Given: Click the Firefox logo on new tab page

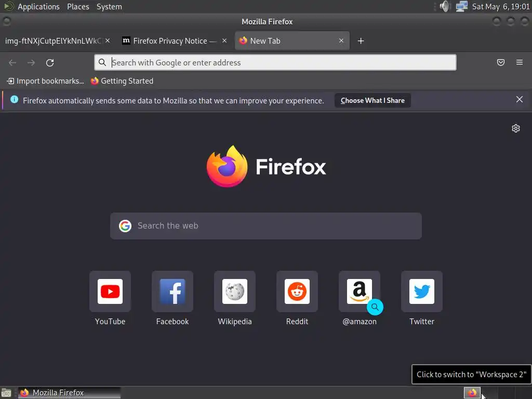Looking at the screenshot, I should coord(266,167).
